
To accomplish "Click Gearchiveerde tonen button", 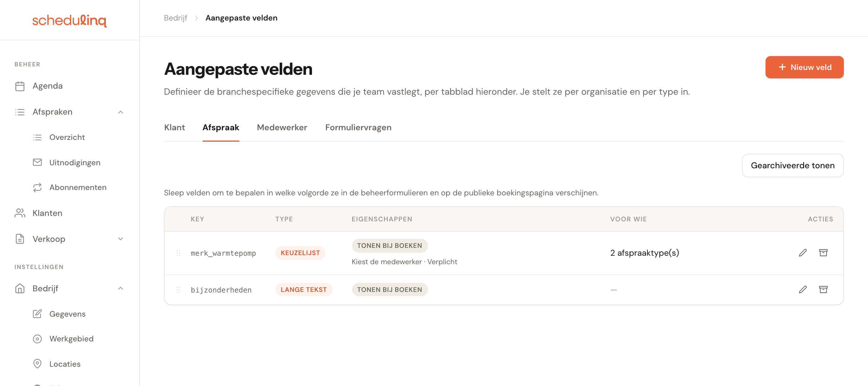I will click(x=793, y=166).
